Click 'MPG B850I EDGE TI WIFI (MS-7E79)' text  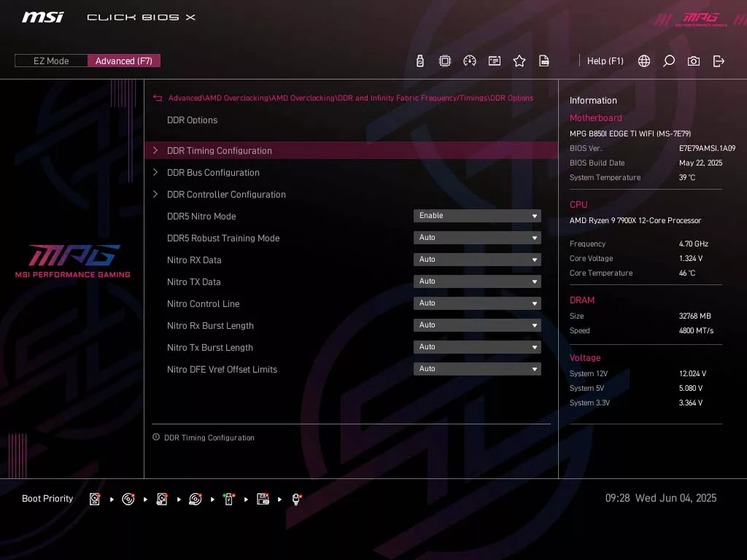click(x=630, y=134)
